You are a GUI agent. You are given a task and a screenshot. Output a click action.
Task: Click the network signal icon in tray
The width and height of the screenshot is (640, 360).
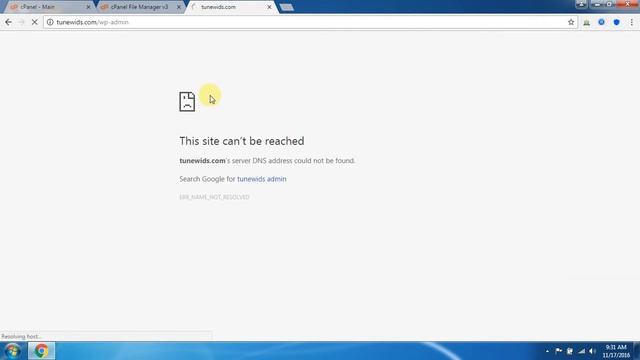[582, 351]
